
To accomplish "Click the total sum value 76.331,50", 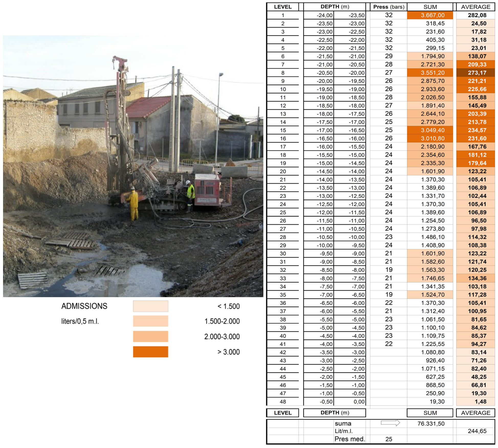I will 431,423.
